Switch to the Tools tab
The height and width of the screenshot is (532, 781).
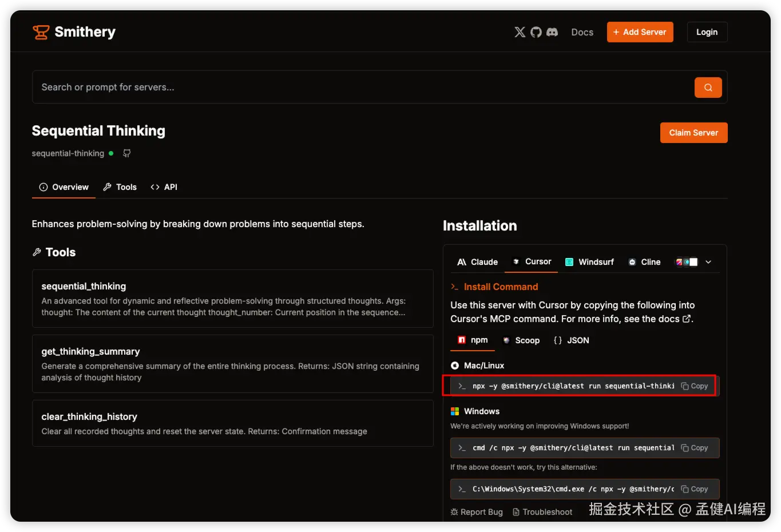coord(120,187)
